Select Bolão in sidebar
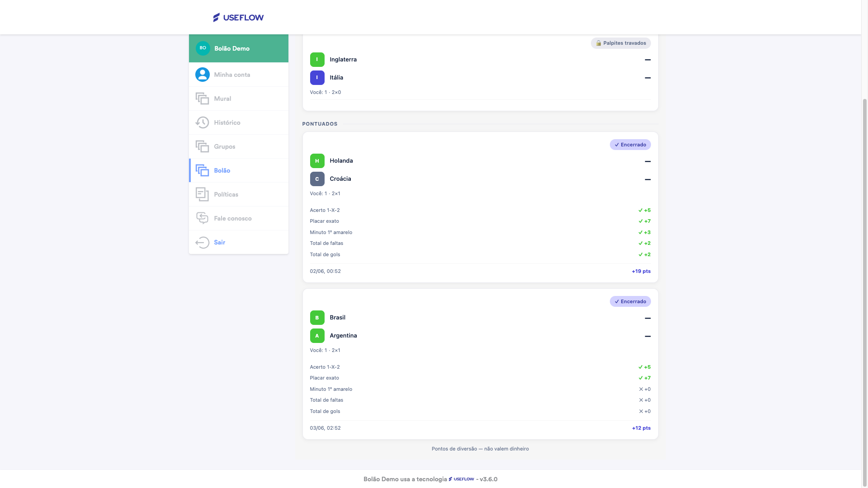This screenshot has height=488, width=868. coord(239,170)
